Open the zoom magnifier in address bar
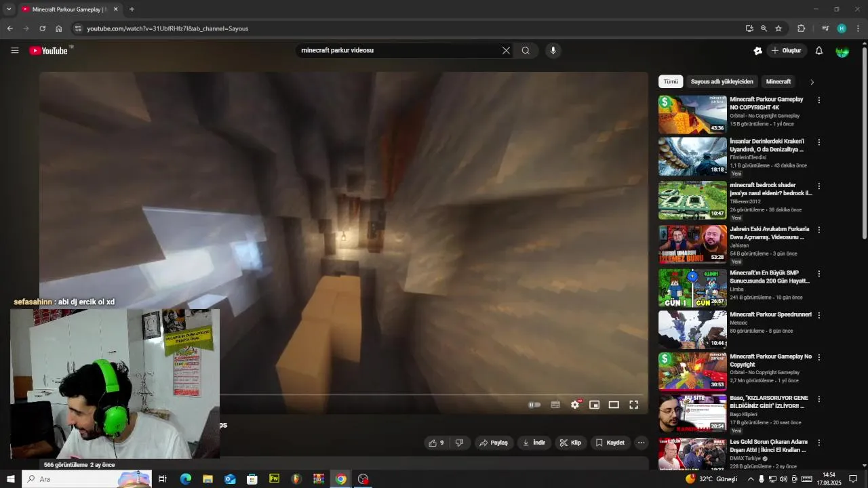The height and width of the screenshot is (488, 868). (764, 28)
